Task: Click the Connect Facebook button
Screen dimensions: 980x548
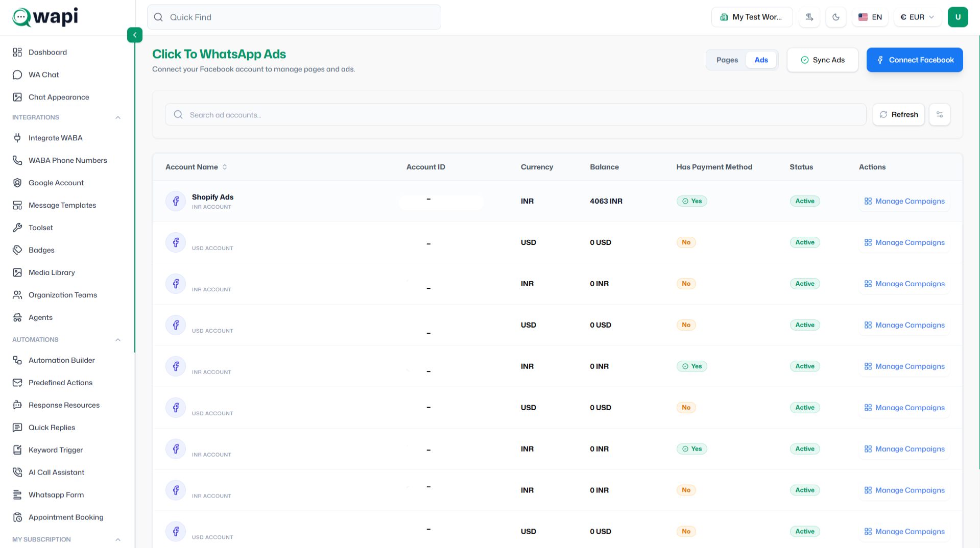Action: point(915,60)
